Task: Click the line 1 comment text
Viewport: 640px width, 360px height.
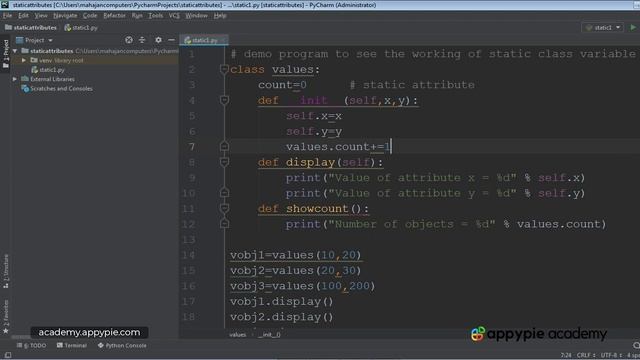Action: 433,54
